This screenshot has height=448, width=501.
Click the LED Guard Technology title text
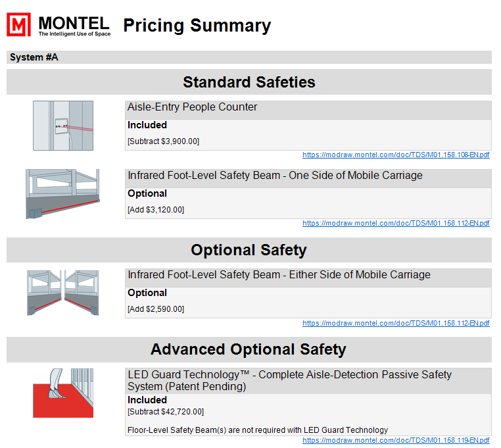click(289, 380)
